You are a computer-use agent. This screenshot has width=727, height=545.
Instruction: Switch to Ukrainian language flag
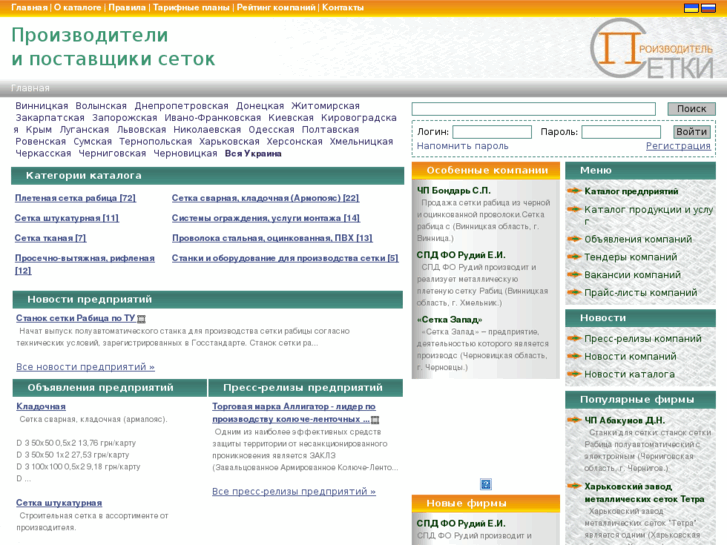pyautogui.click(x=691, y=7)
